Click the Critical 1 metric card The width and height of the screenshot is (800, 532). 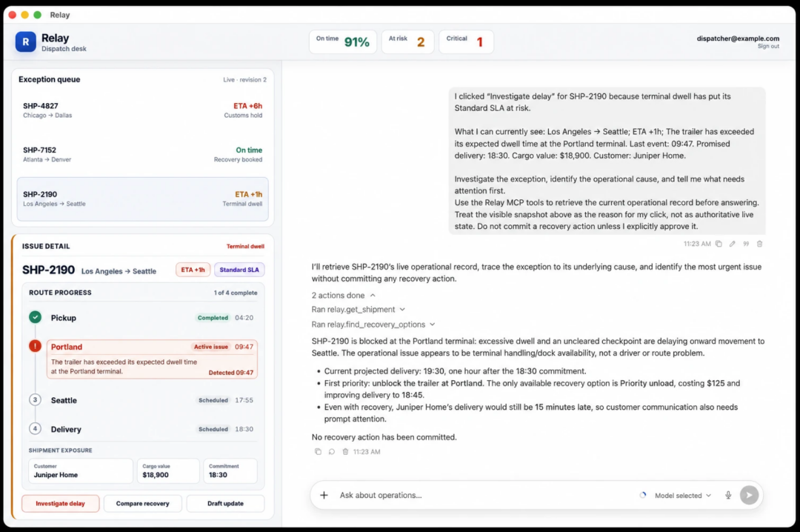point(466,42)
